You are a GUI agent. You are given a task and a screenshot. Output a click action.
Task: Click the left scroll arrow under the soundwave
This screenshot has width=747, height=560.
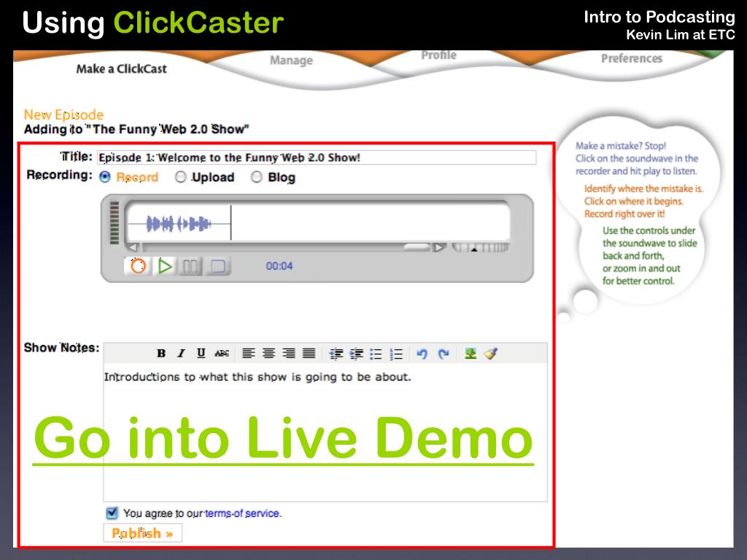[133, 247]
